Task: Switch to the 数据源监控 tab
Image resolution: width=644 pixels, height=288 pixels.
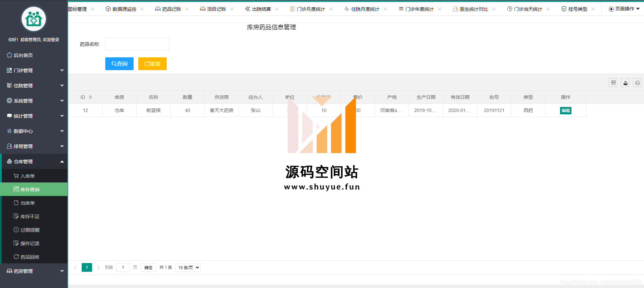Action: click(121, 9)
